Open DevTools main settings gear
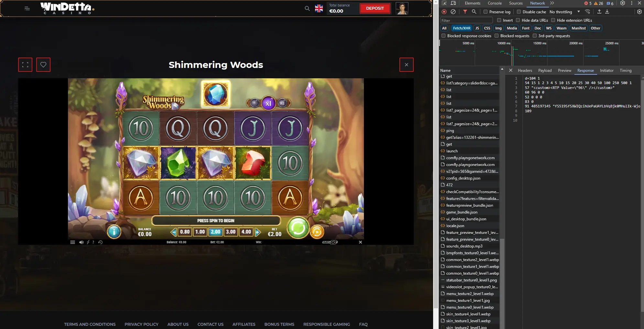The width and height of the screenshot is (644, 329). point(623,3)
